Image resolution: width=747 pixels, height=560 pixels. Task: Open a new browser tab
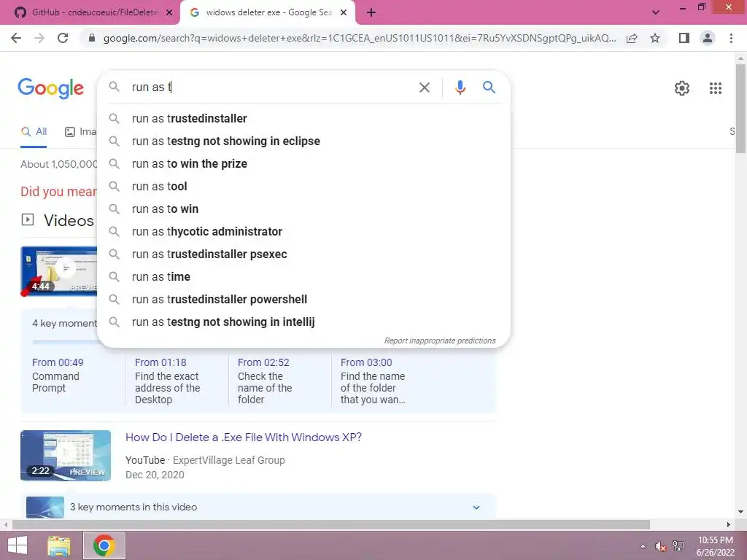pos(371,12)
